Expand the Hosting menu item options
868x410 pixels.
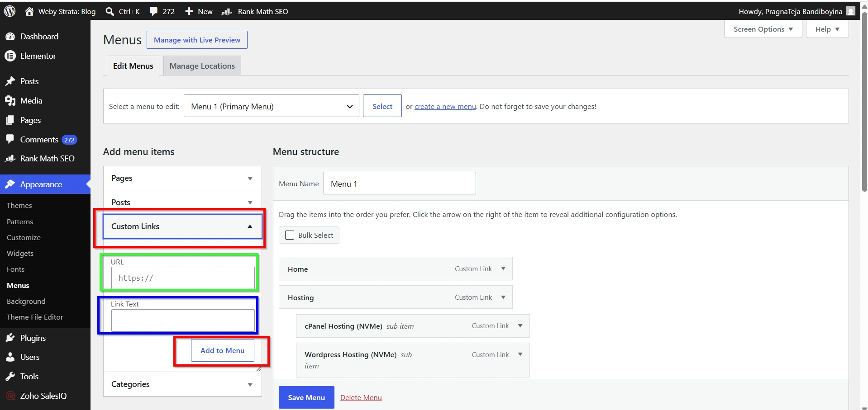pyautogui.click(x=503, y=297)
